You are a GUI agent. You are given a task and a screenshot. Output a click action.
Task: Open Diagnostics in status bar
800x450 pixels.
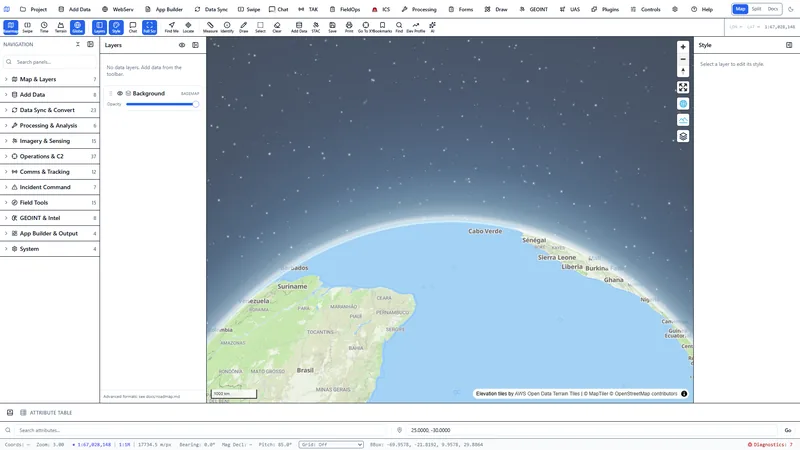770,444
